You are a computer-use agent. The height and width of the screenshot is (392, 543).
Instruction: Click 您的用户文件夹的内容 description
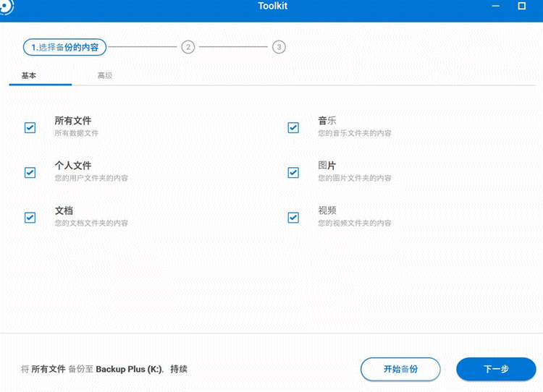[x=91, y=178]
